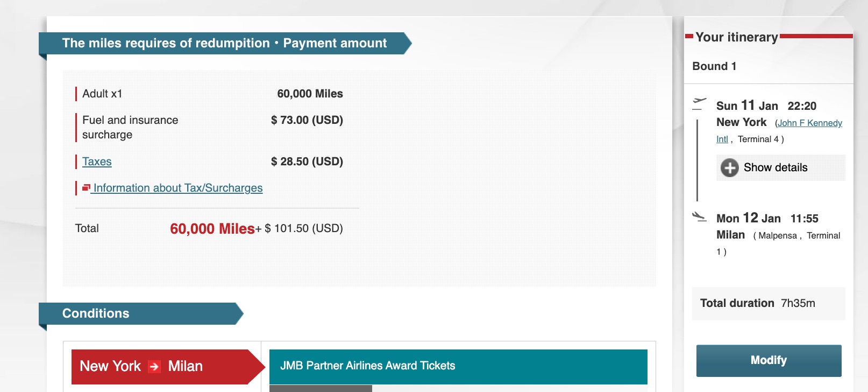Screen dimensions: 868x392
Task: Open Information about Tax/Surcharges text link
Action: pyautogui.click(x=178, y=188)
